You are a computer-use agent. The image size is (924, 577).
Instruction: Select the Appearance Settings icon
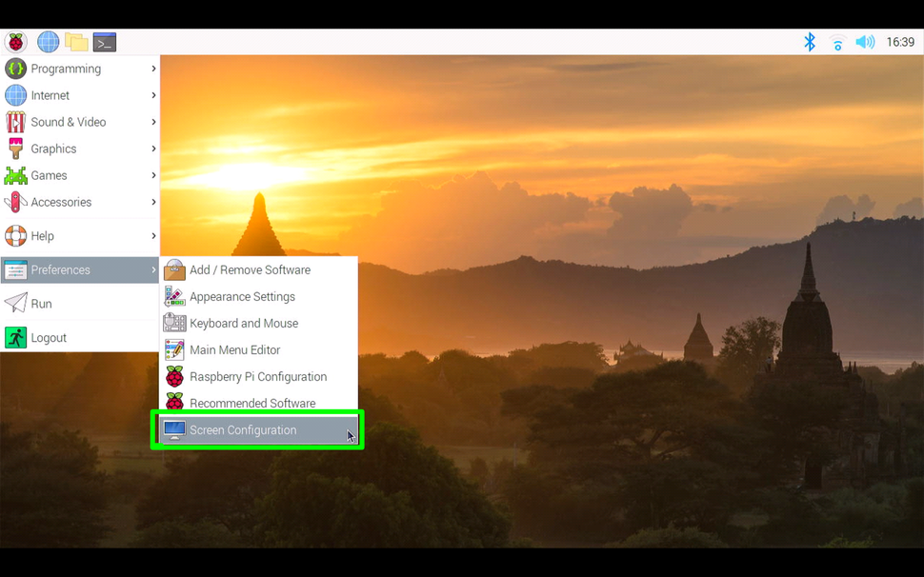pyautogui.click(x=174, y=296)
